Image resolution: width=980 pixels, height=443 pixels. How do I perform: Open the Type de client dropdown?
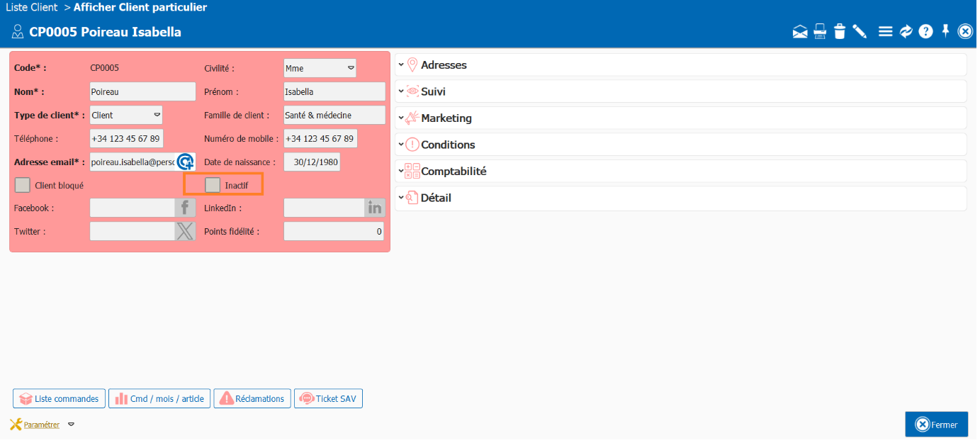point(126,115)
